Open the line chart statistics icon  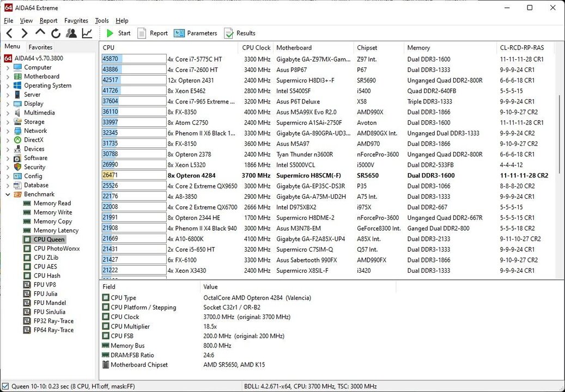click(87, 33)
